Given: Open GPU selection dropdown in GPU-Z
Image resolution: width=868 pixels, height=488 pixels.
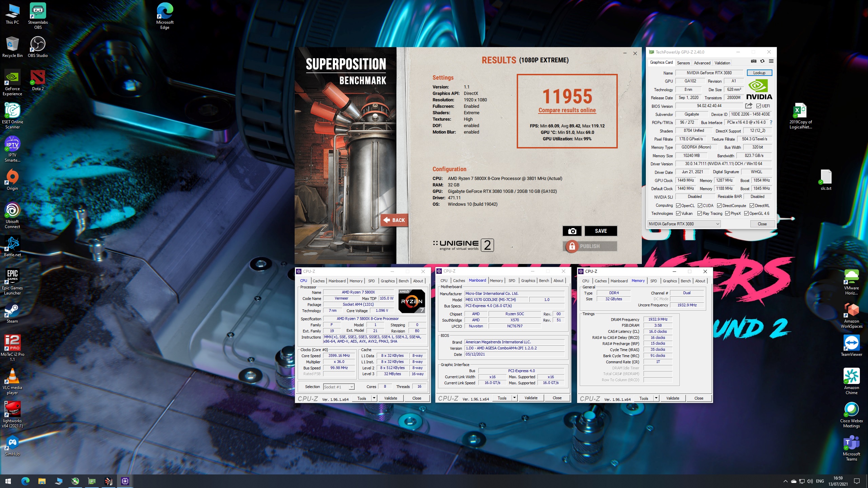Looking at the screenshot, I should pos(684,224).
